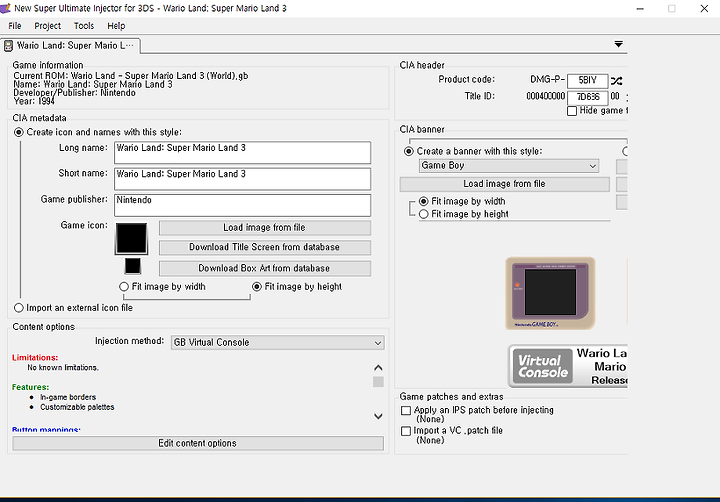Select Create a banner with this style
This screenshot has width=720, height=502.
(x=473, y=151)
